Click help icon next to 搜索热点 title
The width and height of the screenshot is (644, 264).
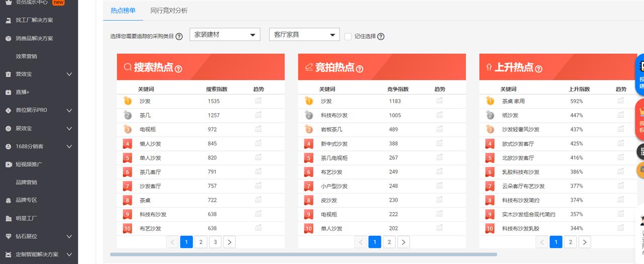(178, 69)
